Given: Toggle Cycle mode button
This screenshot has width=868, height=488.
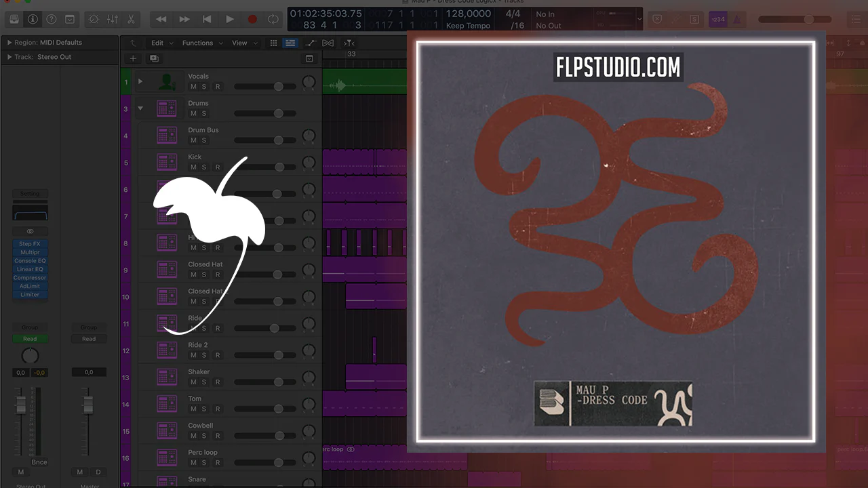Looking at the screenshot, I should tap(273, 20).
